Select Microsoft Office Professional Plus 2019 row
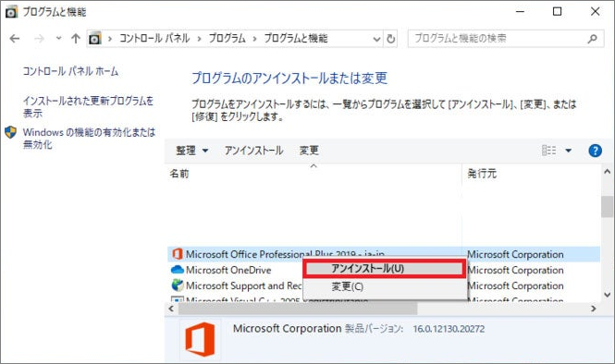 coord(384,254)
